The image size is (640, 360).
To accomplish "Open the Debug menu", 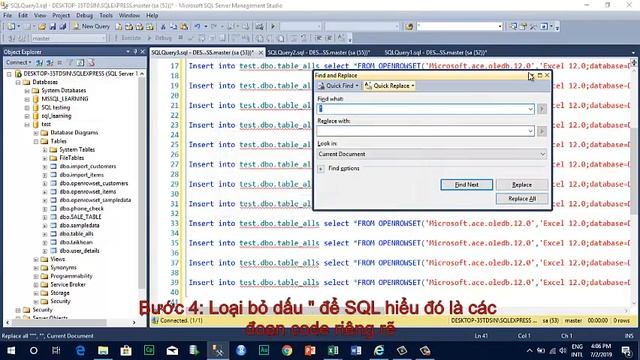I will pyautogui.click(x=84, y=16).
